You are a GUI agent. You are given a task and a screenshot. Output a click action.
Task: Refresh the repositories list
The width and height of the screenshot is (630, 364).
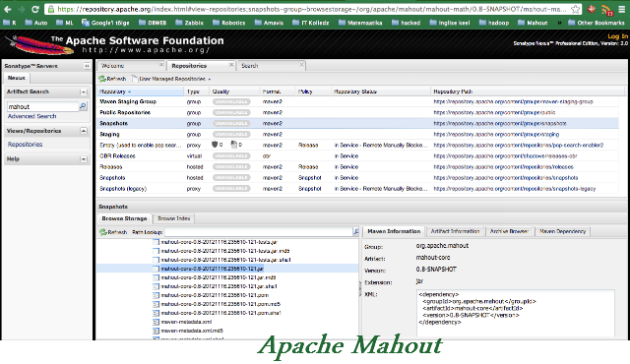113,79
